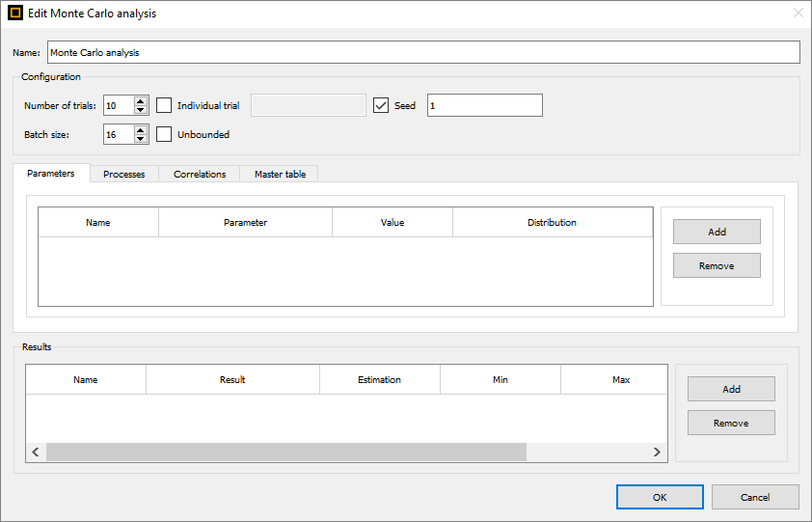
Task: Click the Results horizontal scrollbar thumb
Action: pos(286,452)
